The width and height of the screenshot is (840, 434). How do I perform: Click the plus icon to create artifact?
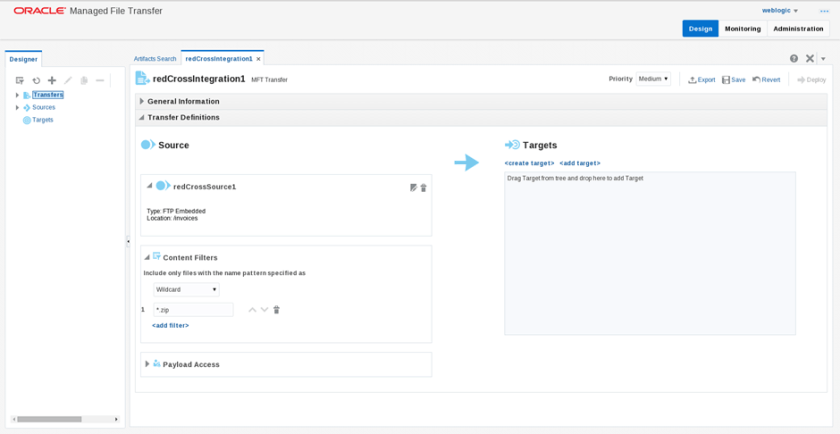coord(52,80)
